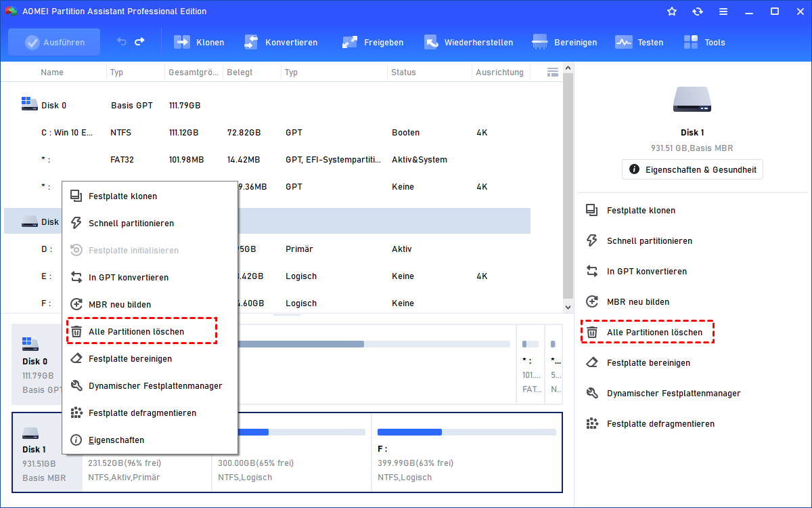Open the Bereinigen toolbar item
The image size is (812, 508).
(x=564, y=42)
